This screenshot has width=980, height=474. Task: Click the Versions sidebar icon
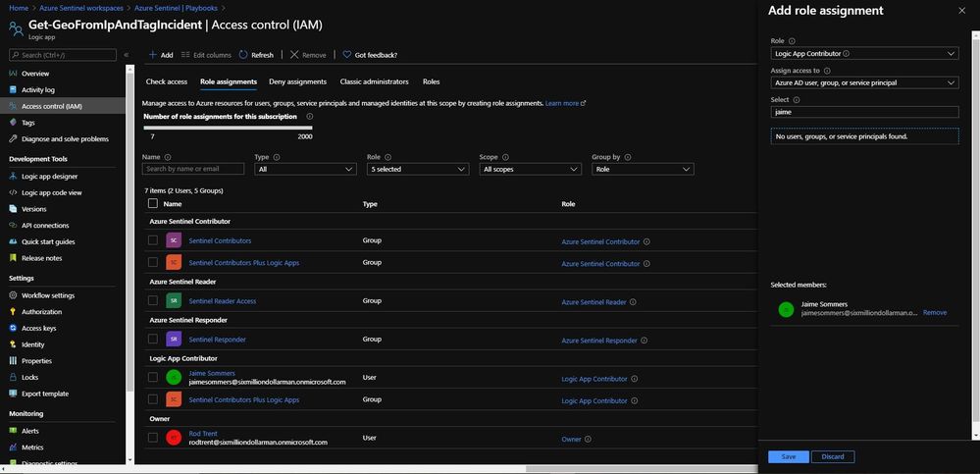tap(13, 209)
